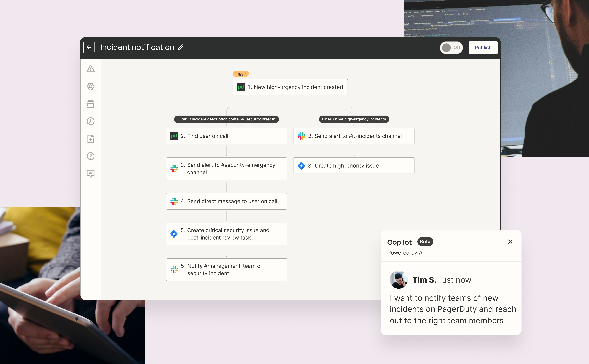Click the back arrow button
The image size is (589, 364).
click(x=89, y=47)
